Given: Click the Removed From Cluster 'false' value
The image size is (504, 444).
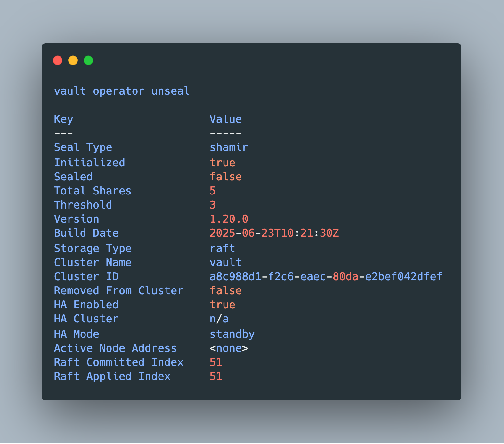Looking at the screenshot, I should tap(225, 291).
